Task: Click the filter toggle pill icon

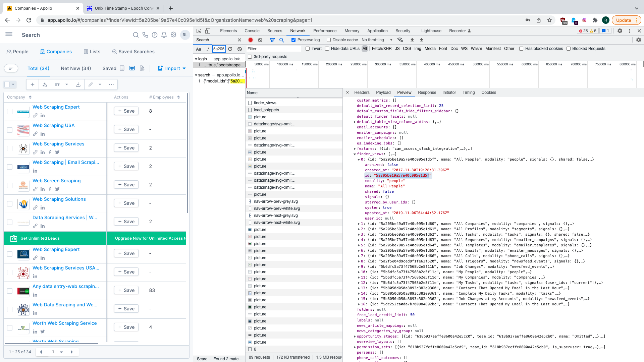Action: [11, 68]
